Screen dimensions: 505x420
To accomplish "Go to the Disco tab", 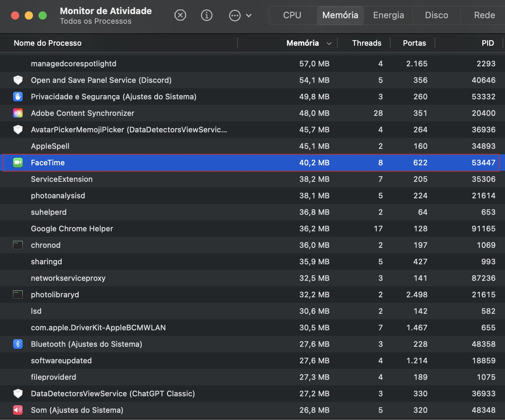I will tap(437, 15).
